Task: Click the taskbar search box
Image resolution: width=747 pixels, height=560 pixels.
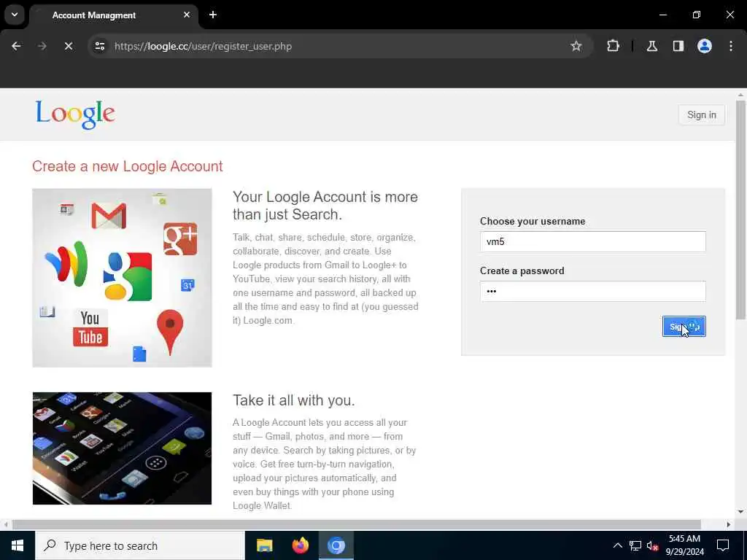Action: pyautogui.click(x=139, y=545)
